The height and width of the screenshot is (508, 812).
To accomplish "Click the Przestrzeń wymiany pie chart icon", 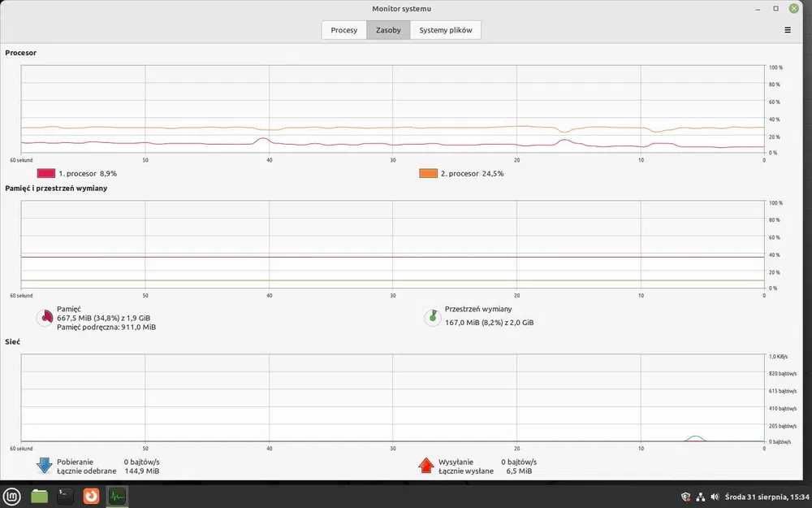I will point(433,317).
